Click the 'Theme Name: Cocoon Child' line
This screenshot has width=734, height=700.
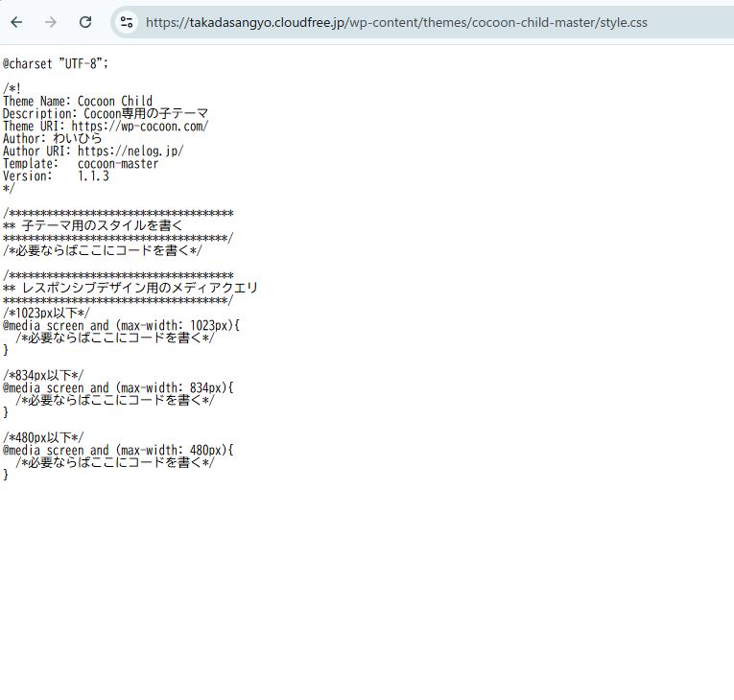[78, 101]
